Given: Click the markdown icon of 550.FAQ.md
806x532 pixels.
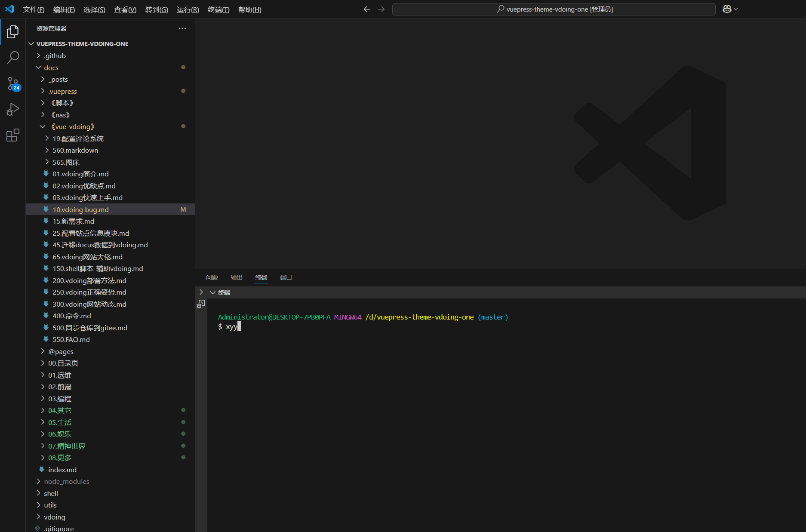Looking at the screenshot, I should click(46, 339).
